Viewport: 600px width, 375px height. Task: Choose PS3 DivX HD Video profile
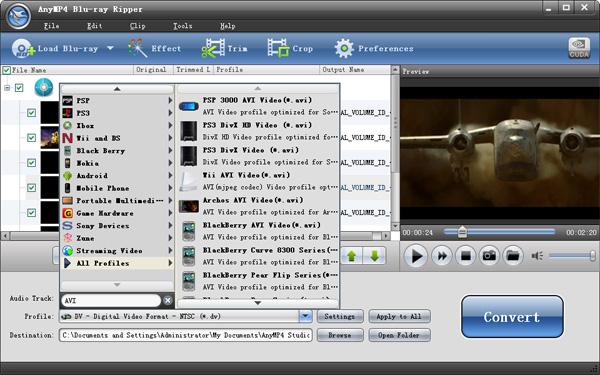click(x=258, y=131)
